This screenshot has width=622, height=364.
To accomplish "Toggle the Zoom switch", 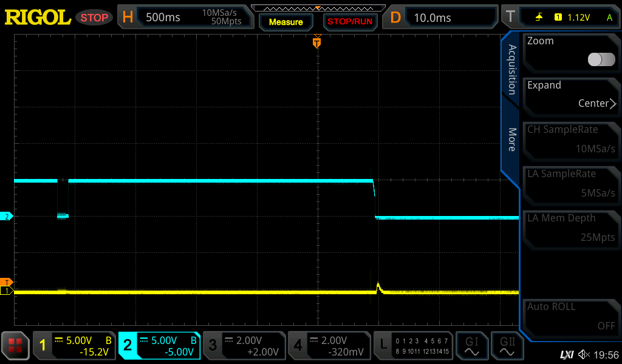I will point(601,59).
